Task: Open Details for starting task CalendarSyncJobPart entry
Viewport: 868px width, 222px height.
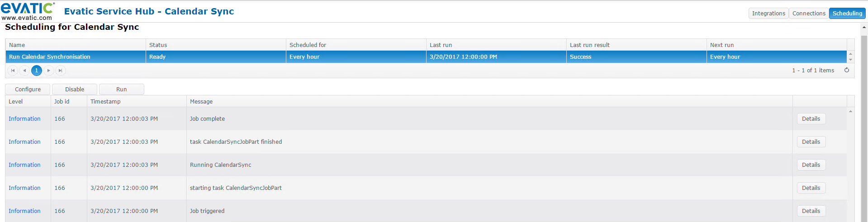Action: tap(811, 188)
